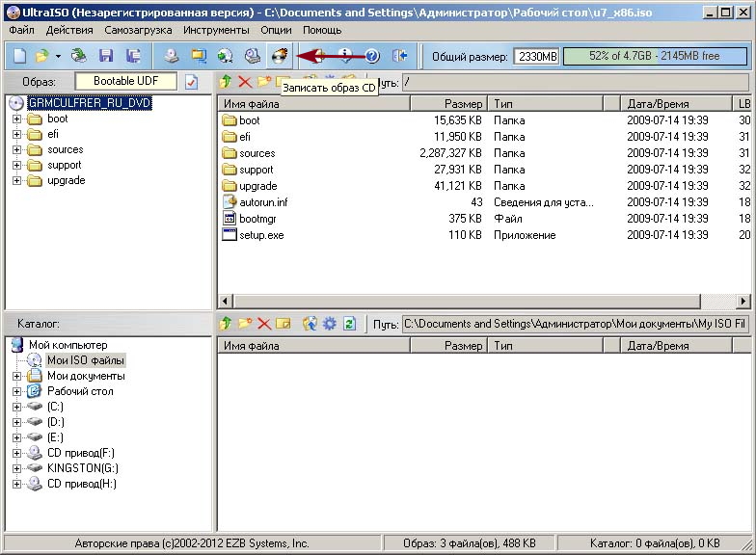Sort the image list by the Дата/Время column
Viewport: 756px width, 555px height.
point(676,104)
